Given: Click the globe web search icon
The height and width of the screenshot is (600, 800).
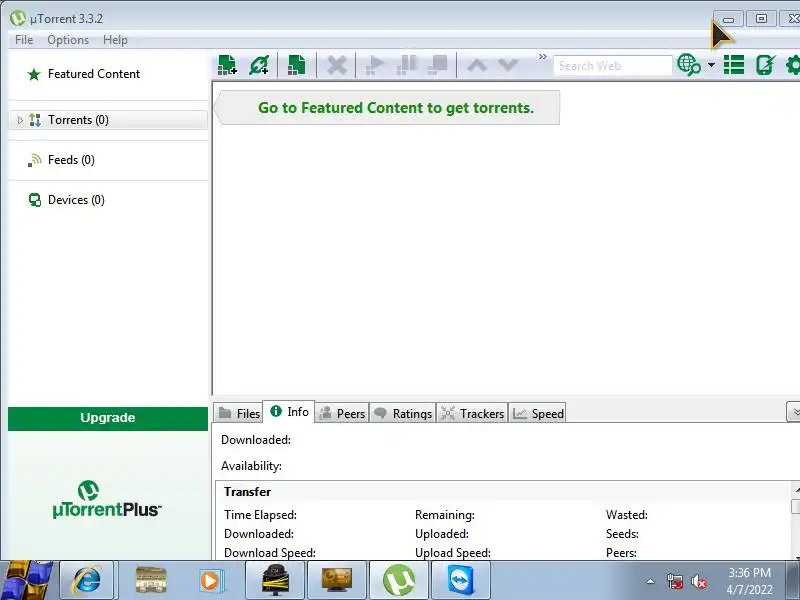Looking at the screenshot, I should pos(689,65).
